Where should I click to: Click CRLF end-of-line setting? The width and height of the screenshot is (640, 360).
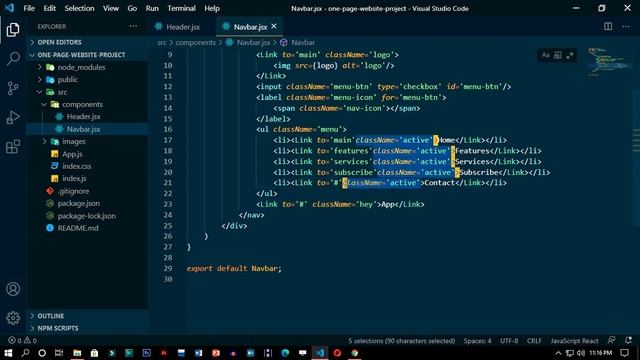click(x=534, y=340)
